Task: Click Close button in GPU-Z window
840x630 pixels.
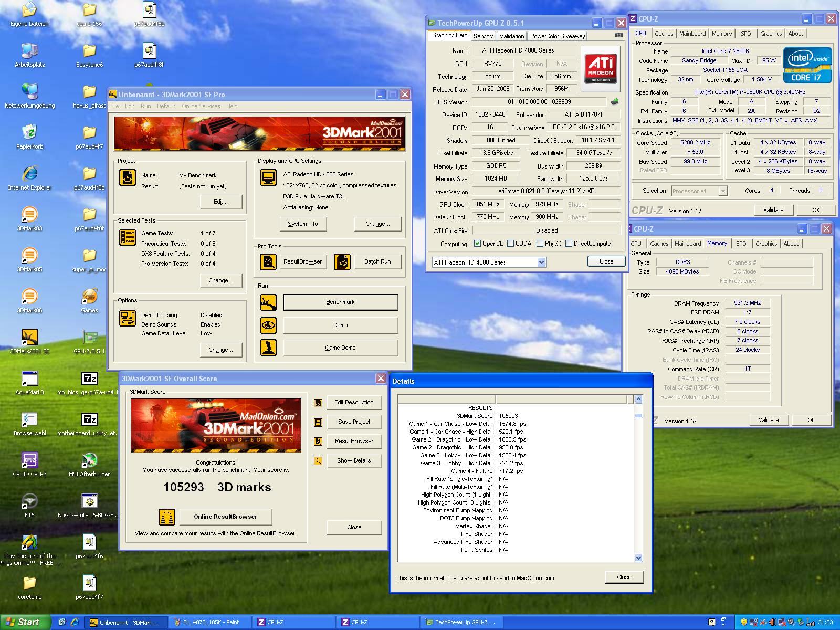Action: click(x=606, y=261)
